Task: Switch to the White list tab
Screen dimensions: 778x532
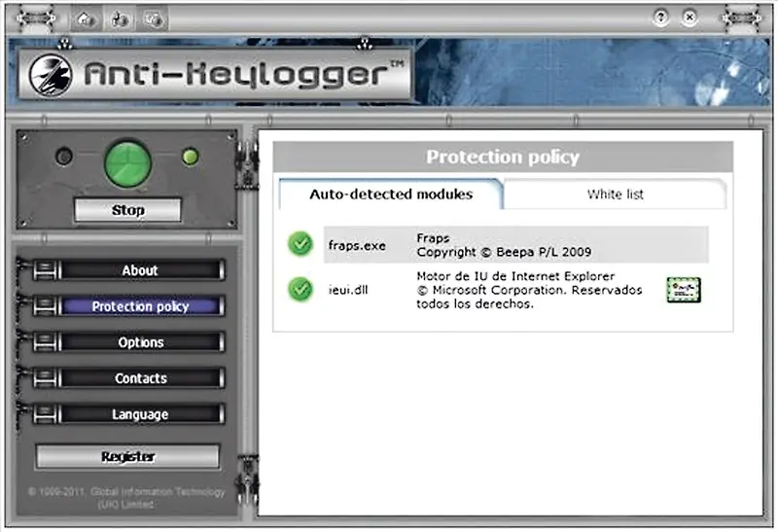Action: (x=616, y=195)
